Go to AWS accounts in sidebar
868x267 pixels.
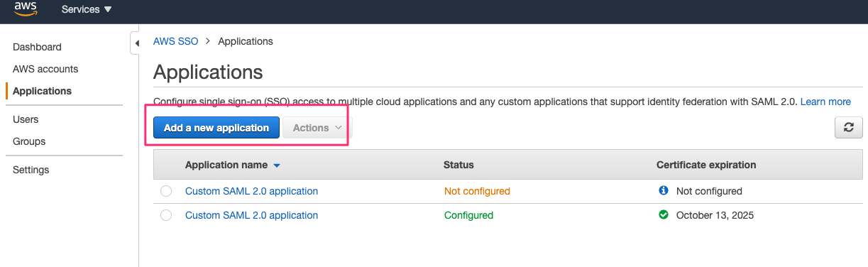pos(45,69)
